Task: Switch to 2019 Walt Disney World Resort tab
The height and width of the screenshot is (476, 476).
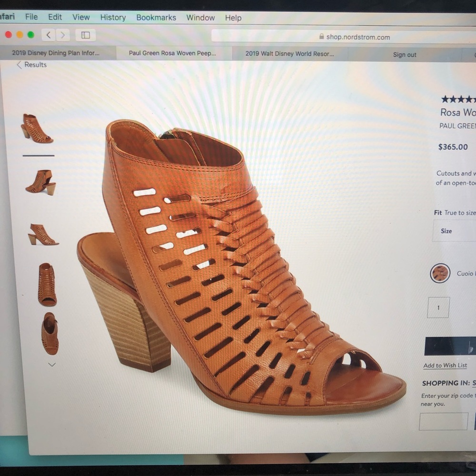Action: (x=290, y=54)
